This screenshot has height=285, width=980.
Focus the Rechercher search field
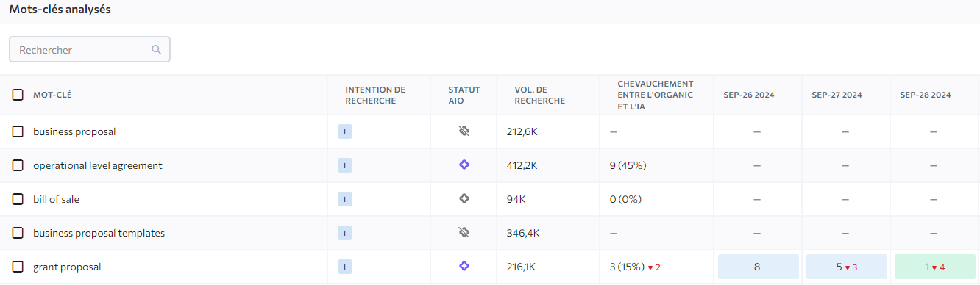pyautogui.click(x=90, y=50)
